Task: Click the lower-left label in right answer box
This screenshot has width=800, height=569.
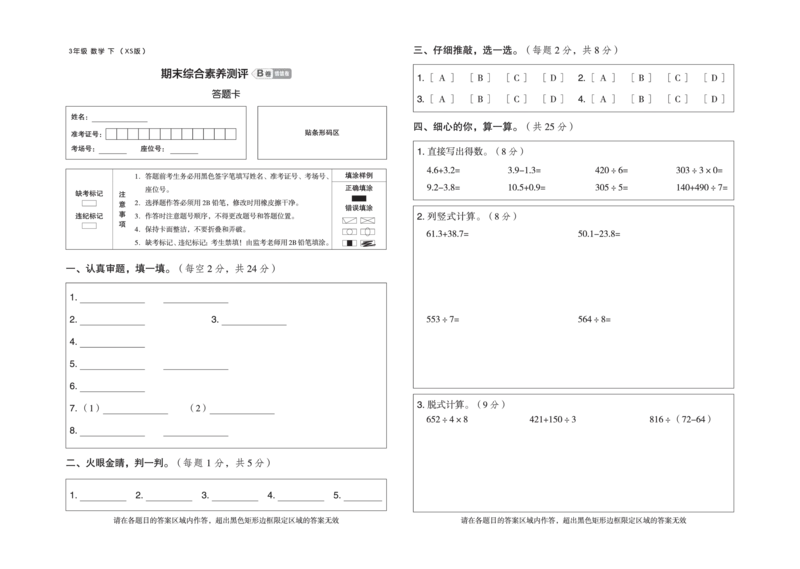Action: pyautogui.click(x=445, y=320)
